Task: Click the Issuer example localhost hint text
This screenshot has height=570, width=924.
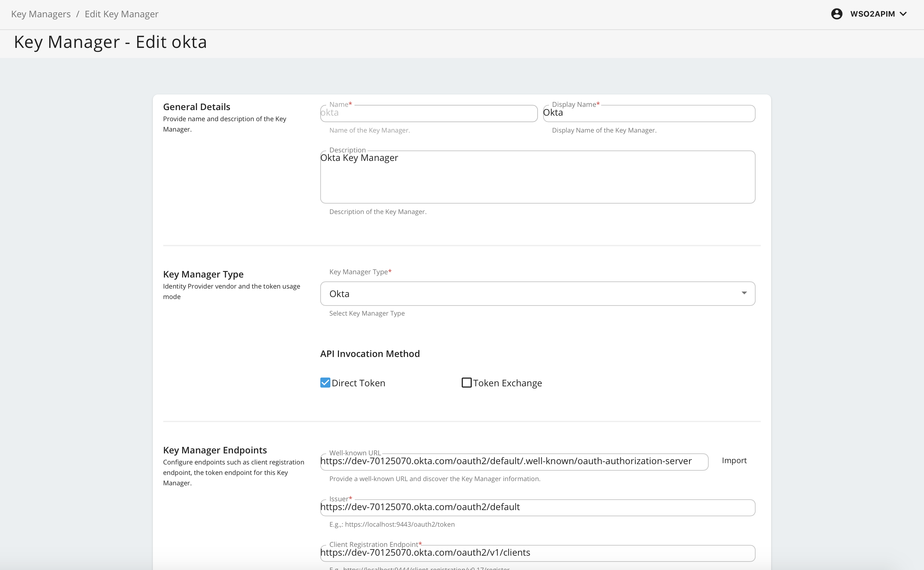Action: 392,524
